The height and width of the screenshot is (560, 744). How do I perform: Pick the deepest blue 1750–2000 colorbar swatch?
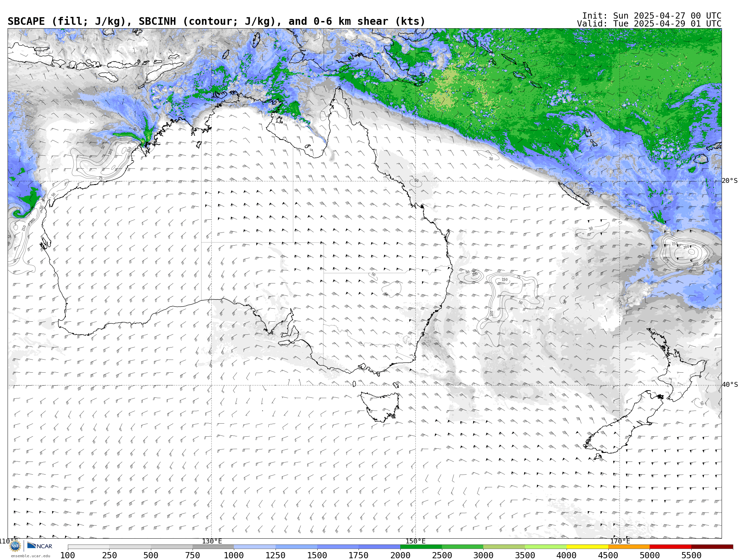pos(379,547)
